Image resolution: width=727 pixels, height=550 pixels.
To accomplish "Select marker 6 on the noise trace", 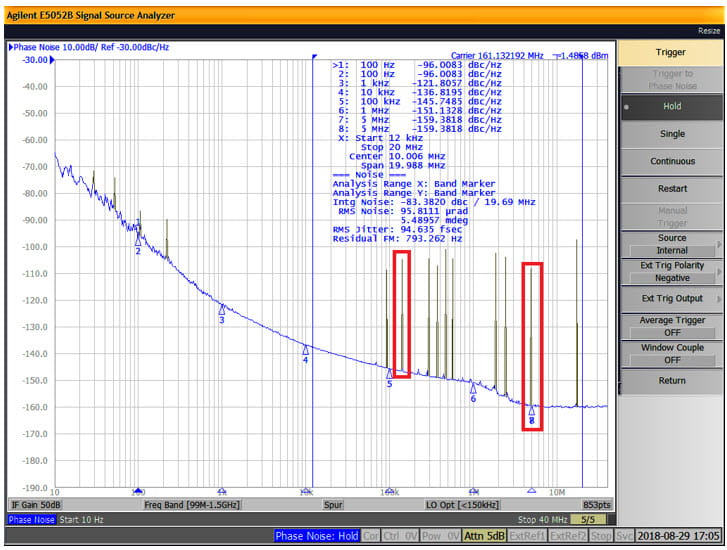I will point(473,388).
